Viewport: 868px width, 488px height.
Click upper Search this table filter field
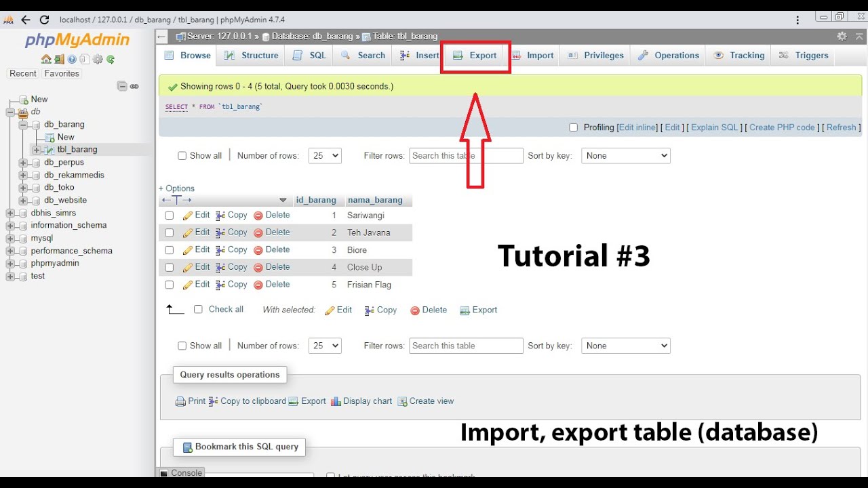(x=467, y=156)
